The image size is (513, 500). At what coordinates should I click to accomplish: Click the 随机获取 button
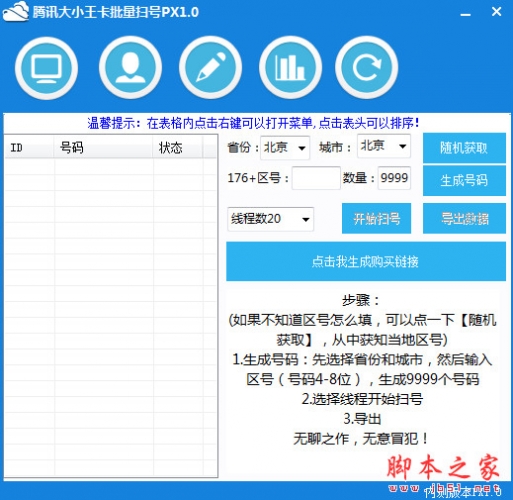(x=464, y=148)
